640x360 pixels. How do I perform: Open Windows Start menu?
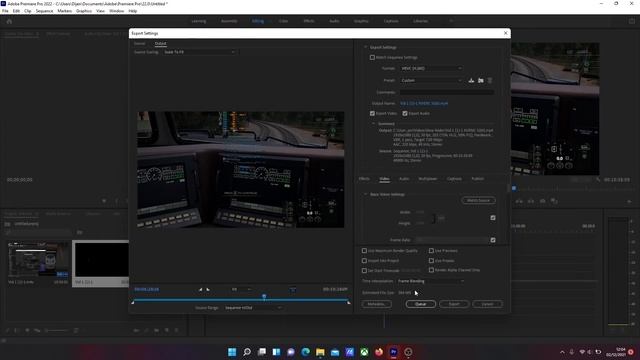(232, 352)
